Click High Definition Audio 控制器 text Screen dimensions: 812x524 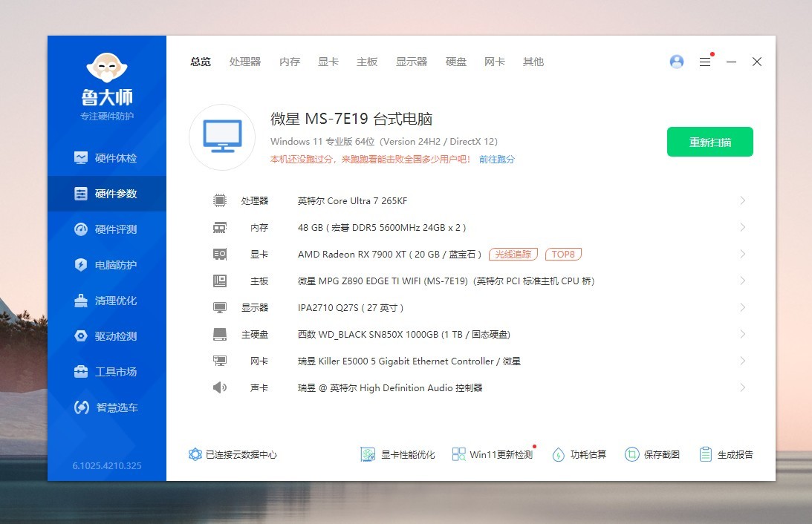(390, 388)
